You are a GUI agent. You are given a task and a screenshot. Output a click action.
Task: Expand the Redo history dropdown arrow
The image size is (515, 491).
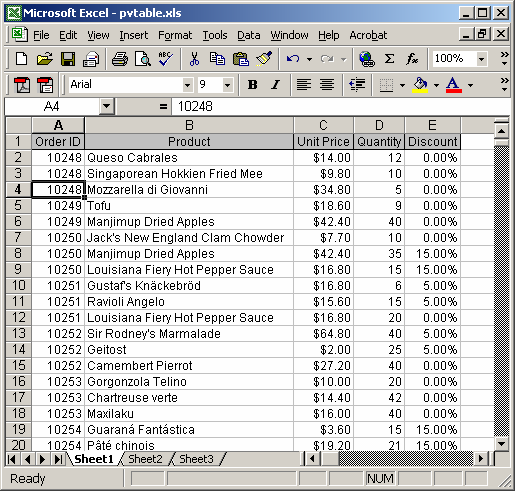click(343, 60)
